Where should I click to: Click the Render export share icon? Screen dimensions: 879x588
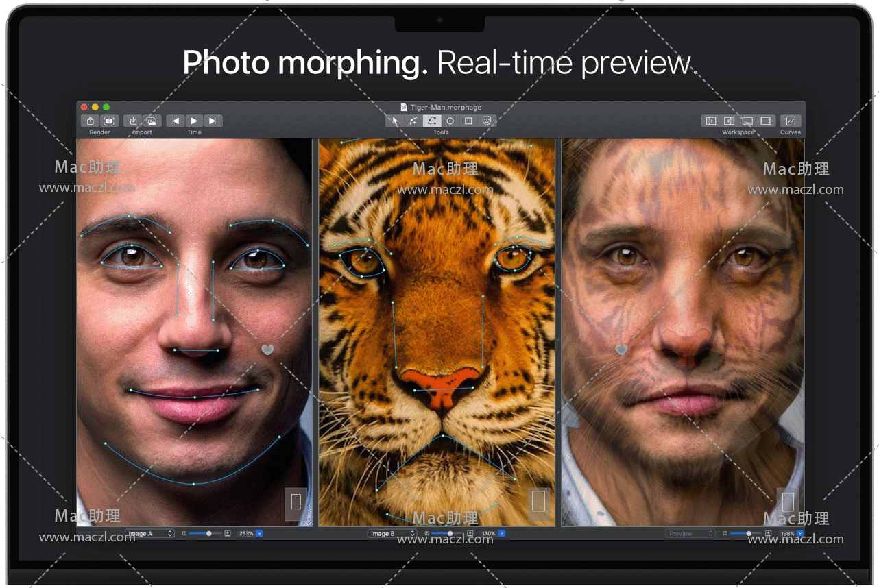click(x=91, y=121)
